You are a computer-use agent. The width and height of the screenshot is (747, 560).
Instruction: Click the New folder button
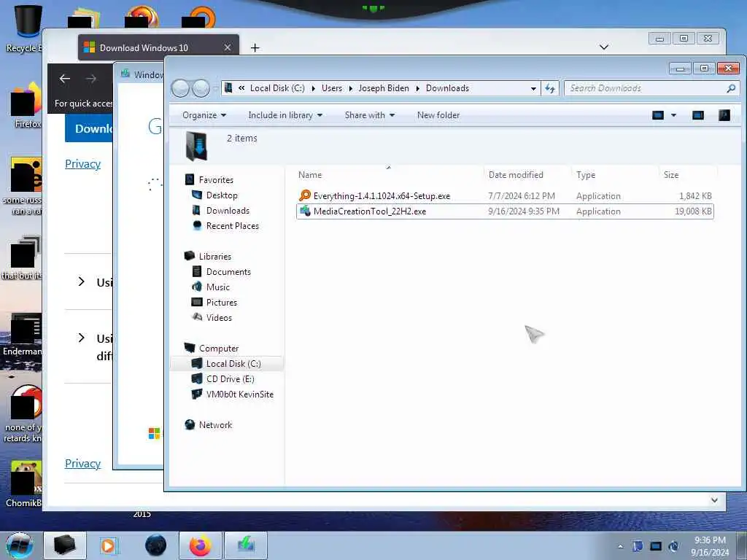coord(438,115)
